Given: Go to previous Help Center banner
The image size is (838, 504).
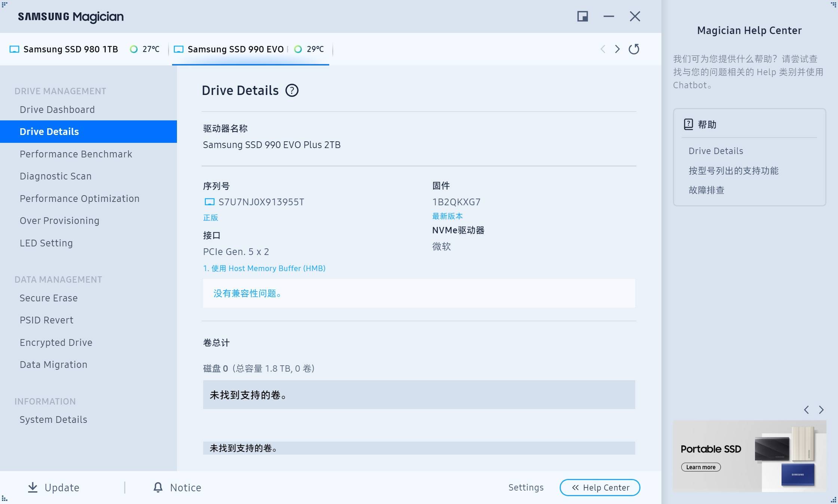Looking at the screenshot, I should [x=807, y=410].
